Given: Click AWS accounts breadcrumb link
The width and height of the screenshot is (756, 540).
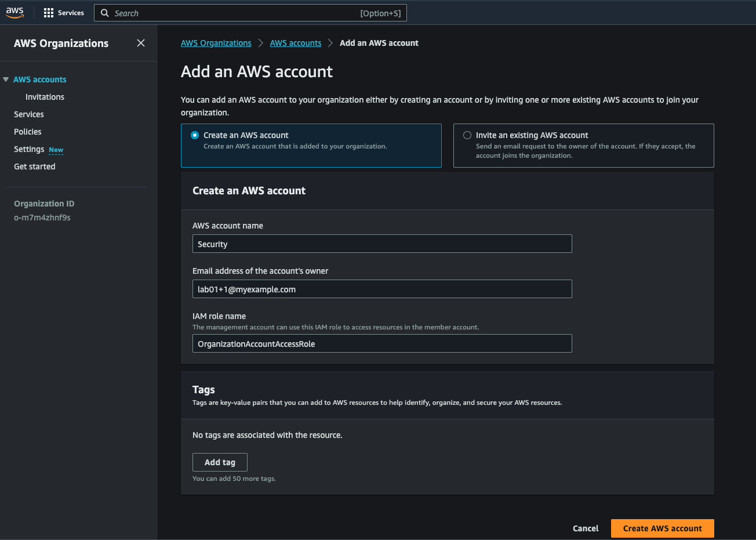Looking at the screenshot, I should (295, 43).
